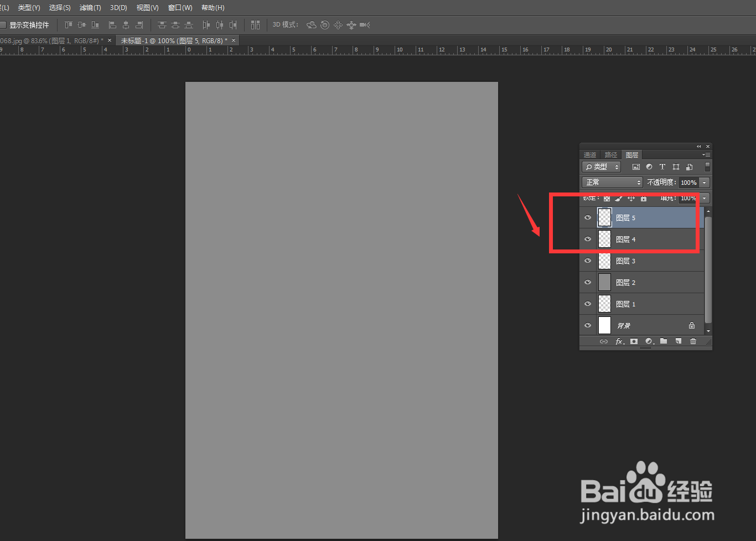Create a new layer icon
This screenshot has height=541, width=756.
coord(678,341)
